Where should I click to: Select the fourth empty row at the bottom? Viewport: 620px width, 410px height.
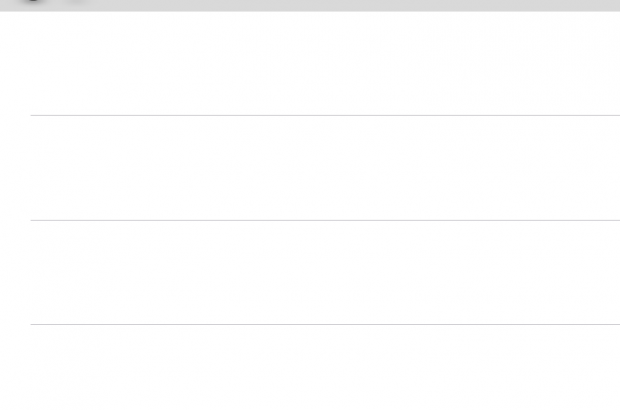325,367
